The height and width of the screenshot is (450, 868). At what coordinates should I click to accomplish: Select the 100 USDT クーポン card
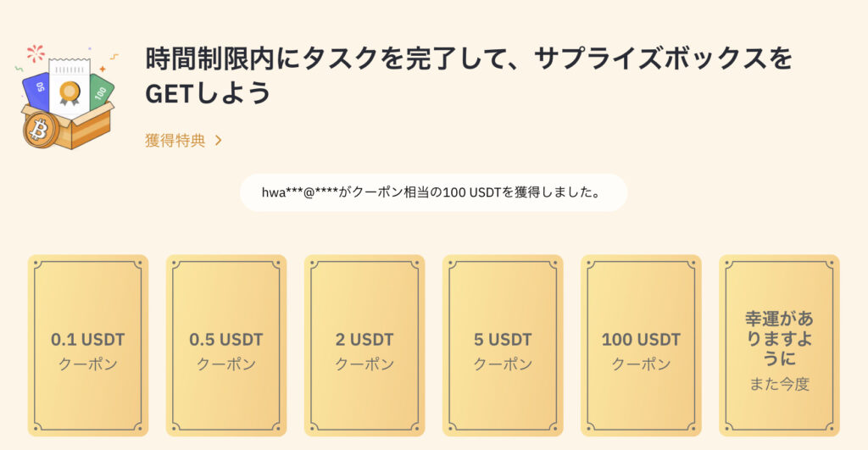point(641,346)
